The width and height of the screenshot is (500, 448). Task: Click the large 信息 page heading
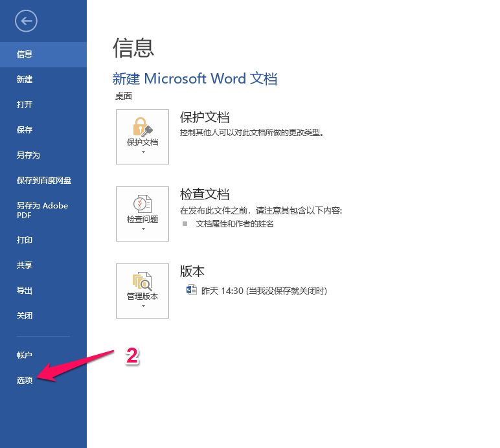133,48
